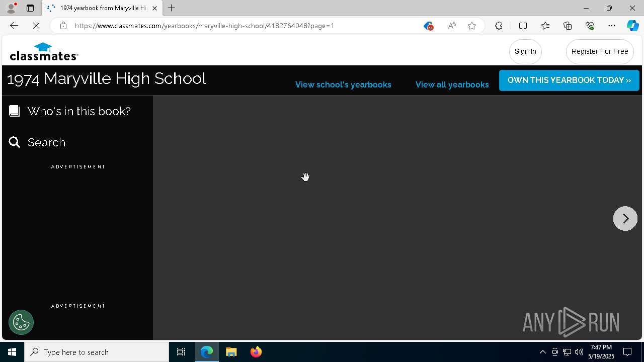644x362 pixels.
Task: Go to next yearbook page arrow
Action: click(625, 219)
